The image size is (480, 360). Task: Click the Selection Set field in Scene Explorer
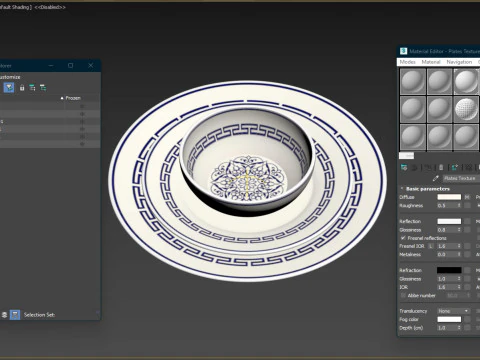(76, 315)
